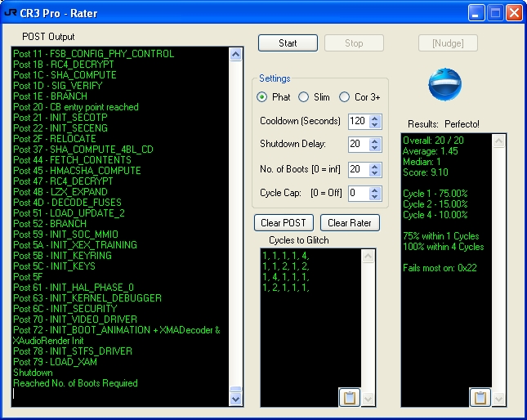Click Results panel scroll down arrow
This screenshot has height=420, width=527.
click(498, 400)
